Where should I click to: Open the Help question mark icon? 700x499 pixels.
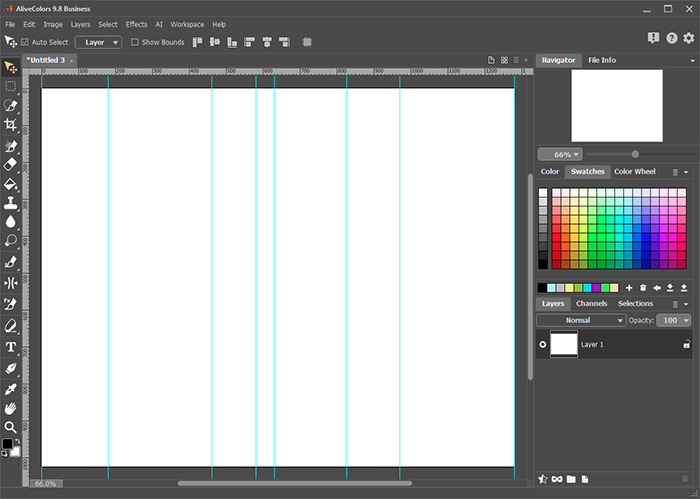(x=671, y=38)
